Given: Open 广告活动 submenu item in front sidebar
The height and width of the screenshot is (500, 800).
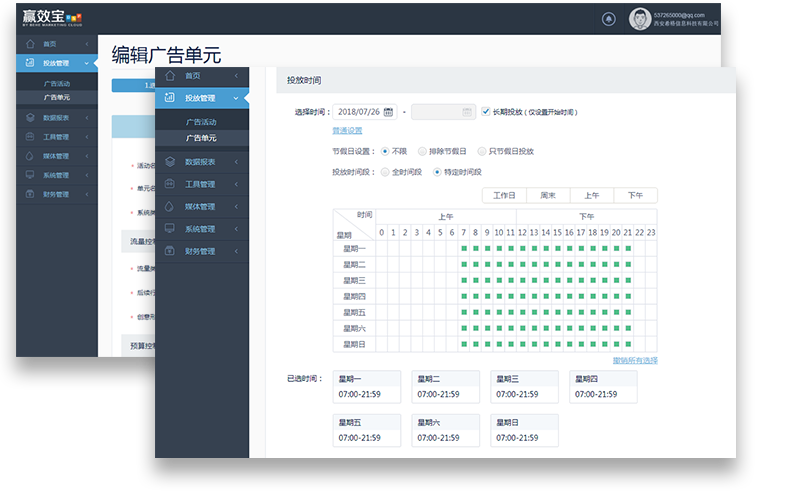Looking at the screenshot, I should pyautogui.click(x=201, y=122).
